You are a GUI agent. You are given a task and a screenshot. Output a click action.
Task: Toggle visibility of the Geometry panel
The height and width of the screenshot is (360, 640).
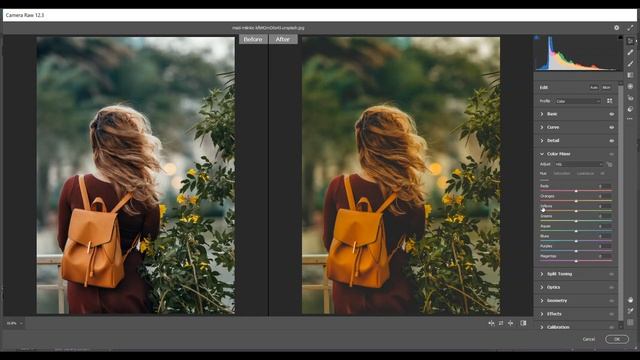611,301
